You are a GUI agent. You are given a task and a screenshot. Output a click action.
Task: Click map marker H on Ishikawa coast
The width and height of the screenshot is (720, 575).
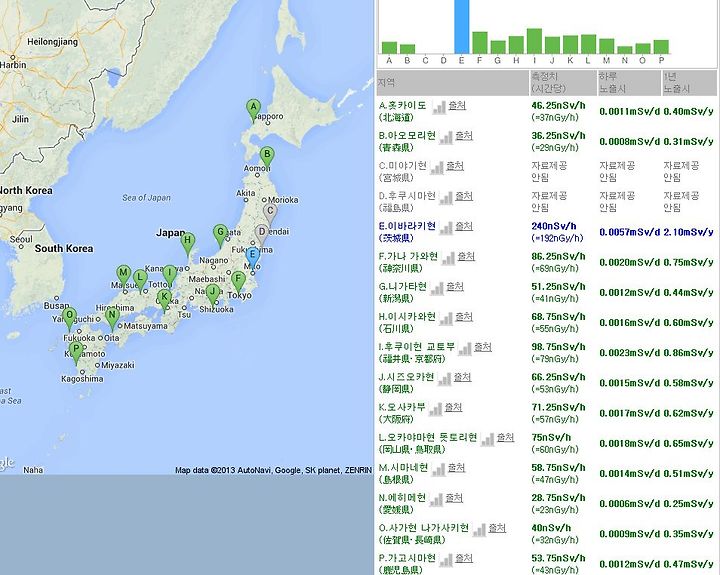[187, 244]
